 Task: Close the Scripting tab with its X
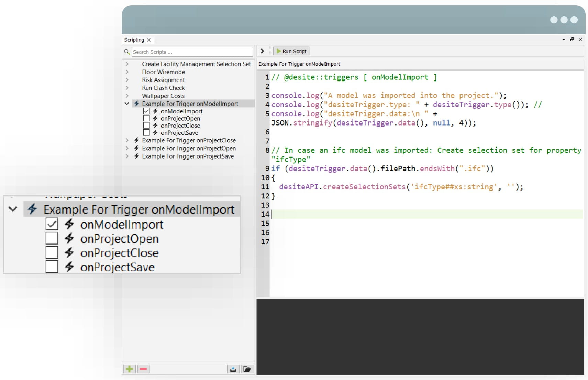pos(149,40)
